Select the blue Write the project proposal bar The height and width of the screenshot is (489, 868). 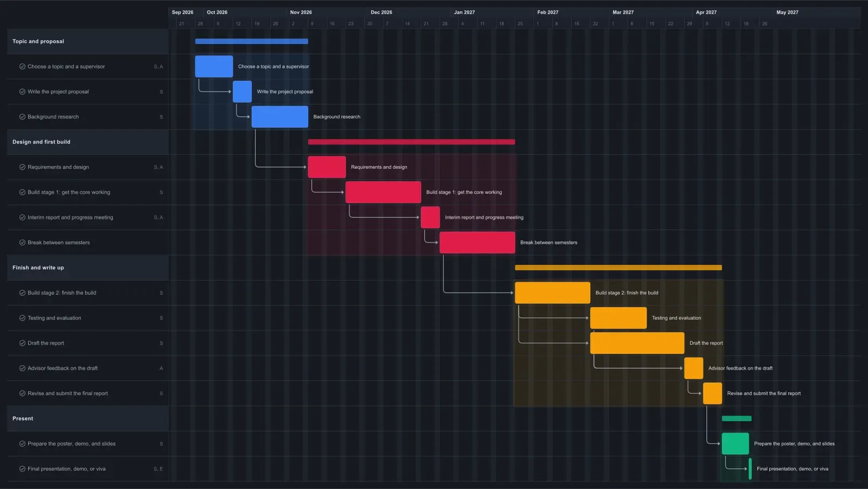tap(242, 92)
